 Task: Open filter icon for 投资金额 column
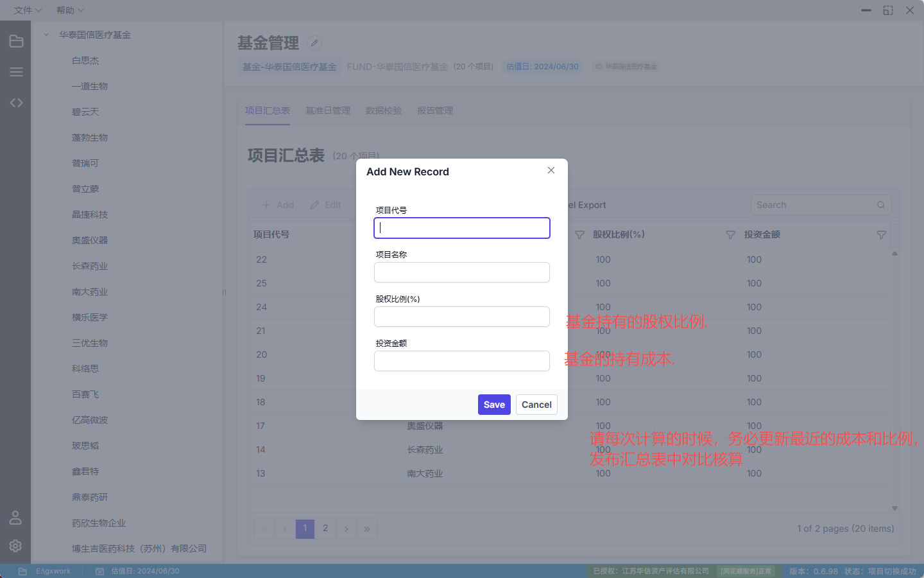coord(882,235)
